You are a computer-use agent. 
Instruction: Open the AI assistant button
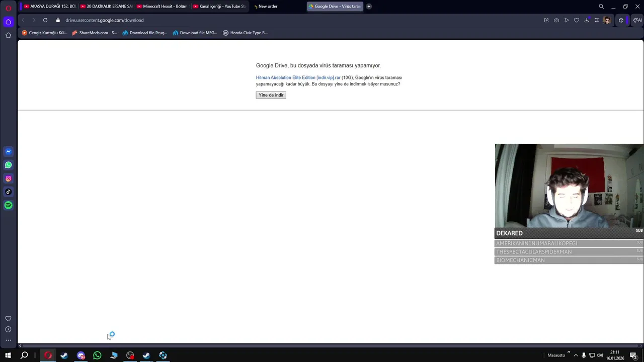tap(637, 20)
